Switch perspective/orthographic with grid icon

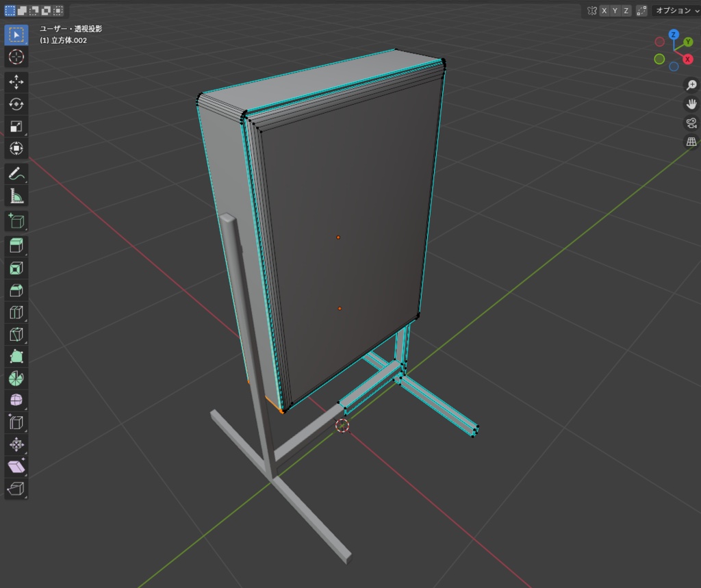(x=691, y=142)
